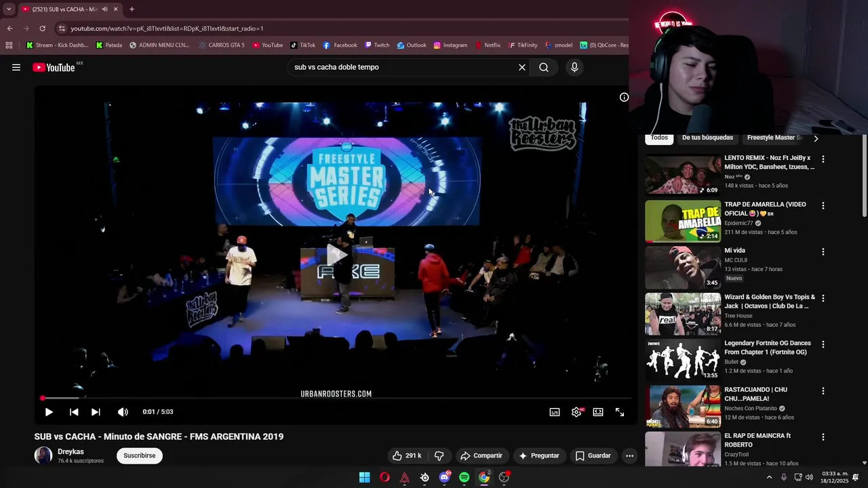
Task: Open the Twitch bookmark
Action: [x=377, y=45]
